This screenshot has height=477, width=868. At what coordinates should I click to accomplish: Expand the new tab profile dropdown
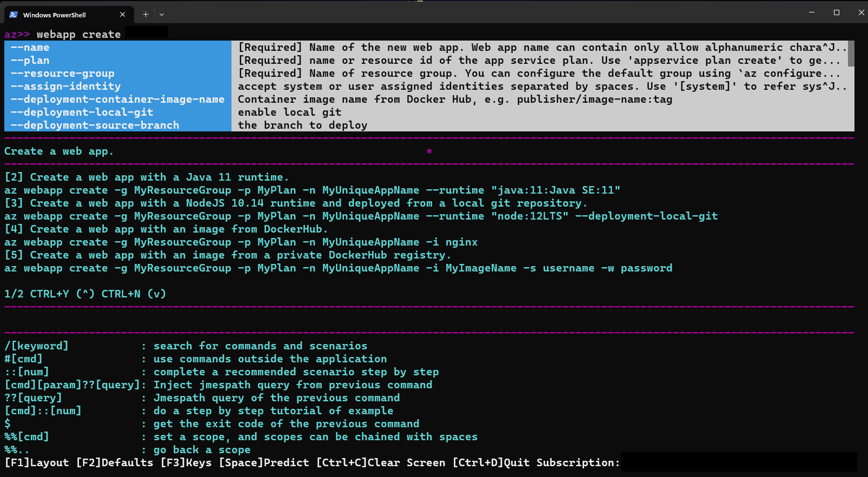pos(162,15)
